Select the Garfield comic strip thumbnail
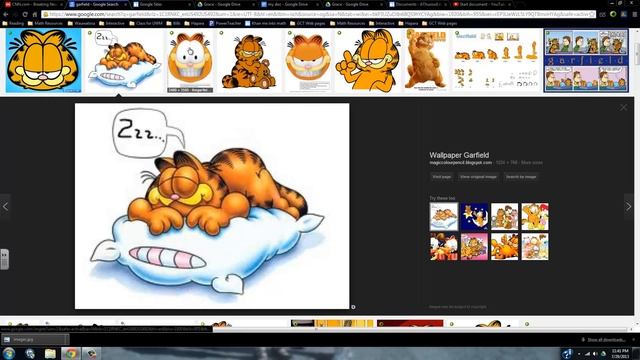Screen dimensions: 640x360 pos(586,60)
